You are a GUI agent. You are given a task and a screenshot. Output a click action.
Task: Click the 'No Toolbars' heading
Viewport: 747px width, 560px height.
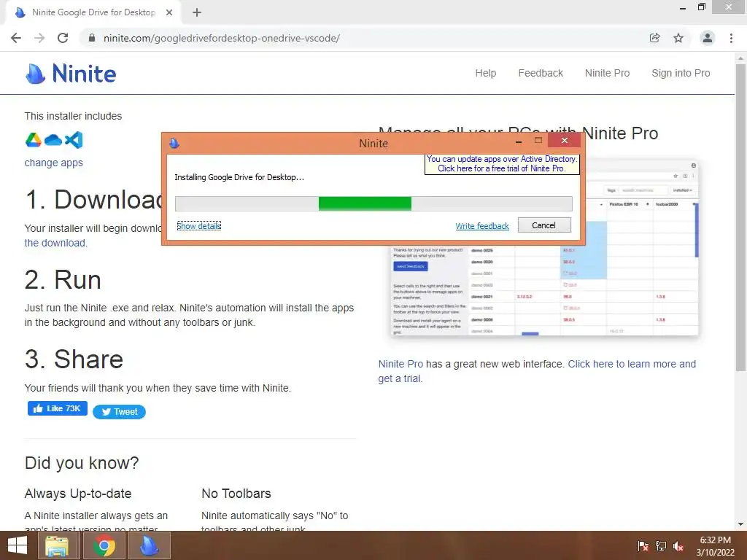click(236, 494)
